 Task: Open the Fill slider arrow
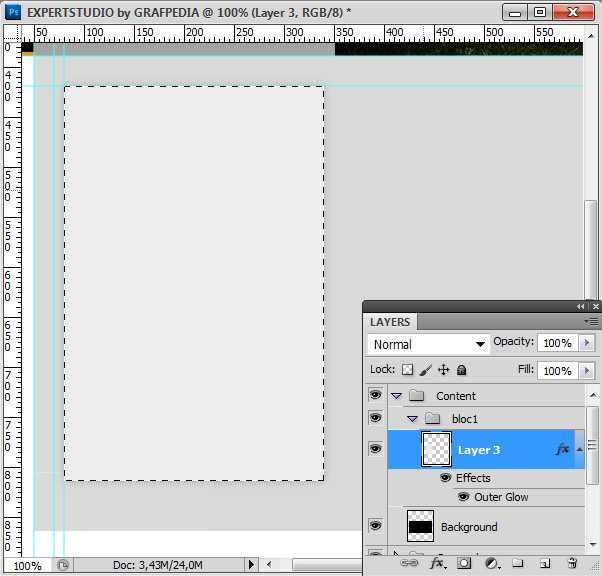tap(586, 371)
